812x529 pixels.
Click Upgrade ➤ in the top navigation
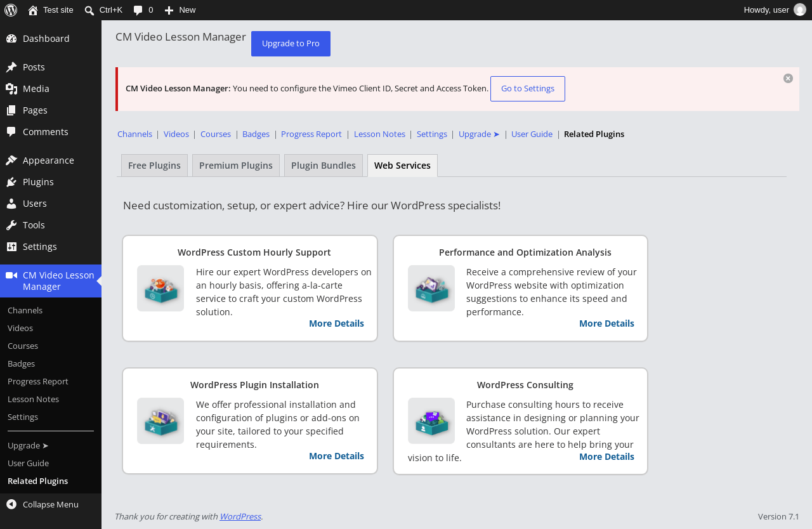tap(479, 134)
